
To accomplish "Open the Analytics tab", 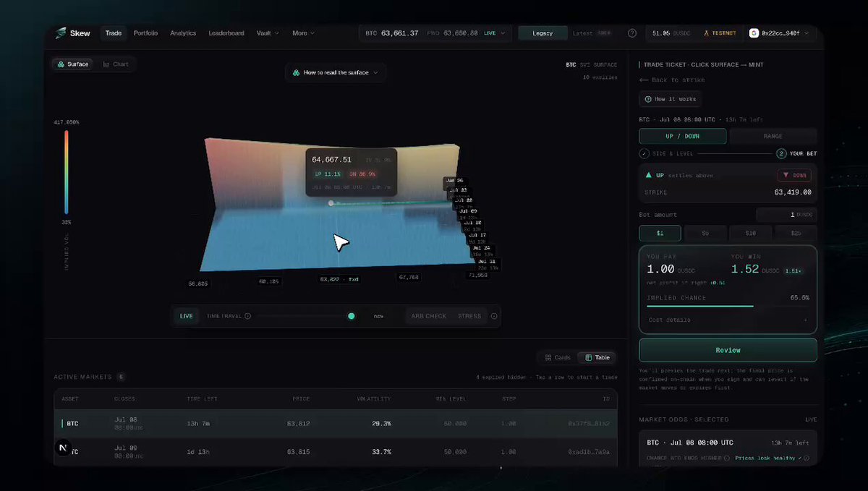I will (x=183, y=33).
